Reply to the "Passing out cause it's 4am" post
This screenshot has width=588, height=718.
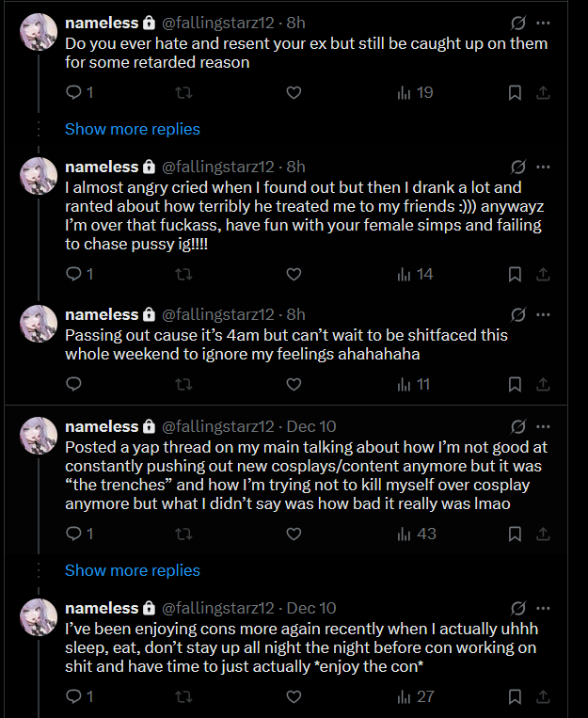point(74,384)
